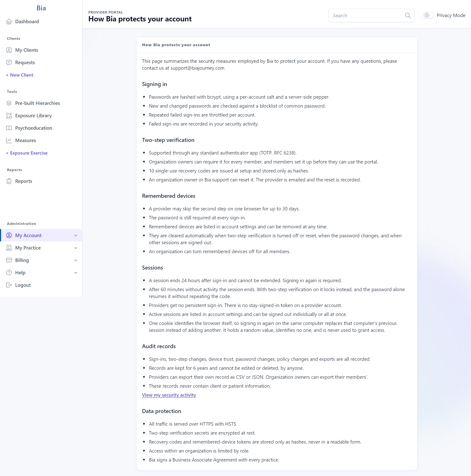This screenshot has height=476, width=471.
Task: Click the + New Client link
Action: tap(20, 75)
